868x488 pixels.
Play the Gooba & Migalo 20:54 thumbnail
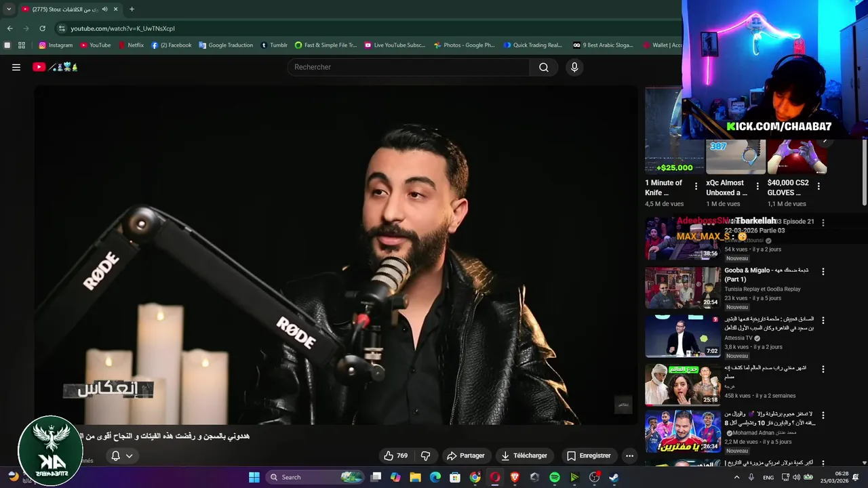[683, 287]
